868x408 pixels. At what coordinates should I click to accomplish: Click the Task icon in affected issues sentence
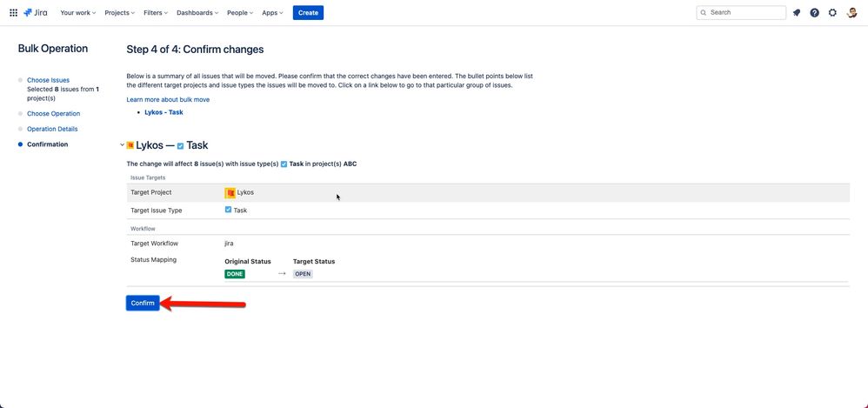pyautogui.click(x=284, y=164)
